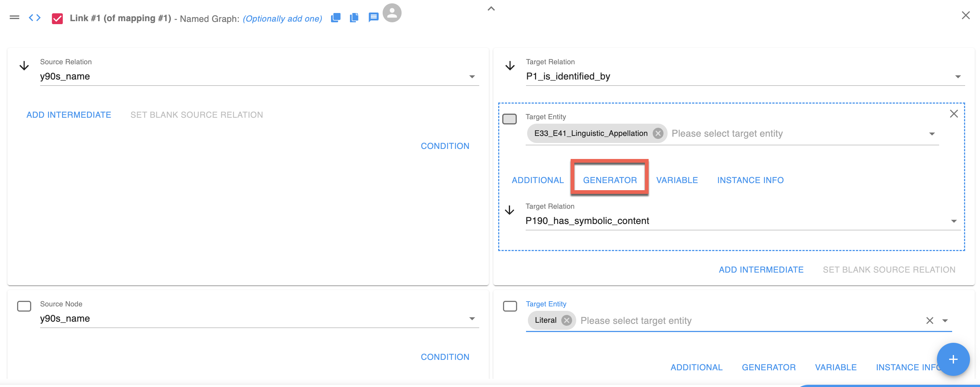Open the comment icon for Link #1
Image resolution: width=980 pixels, height=387 pixels.
click(x=373, y=17)
